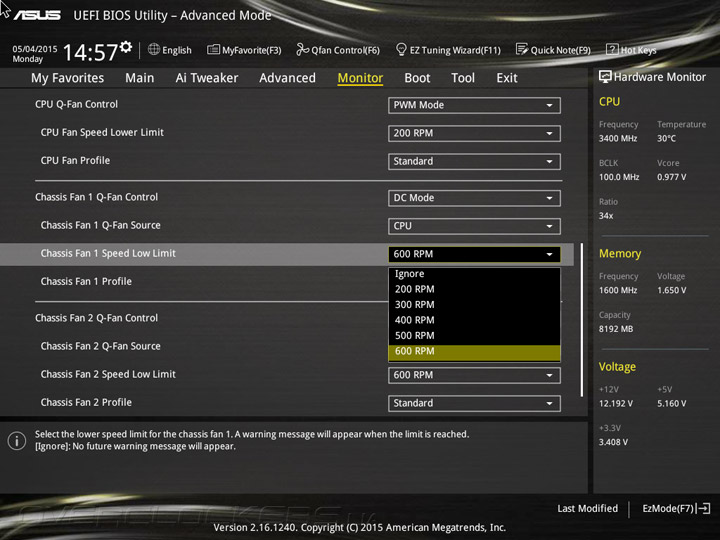Screen dimensions: 720x540
Task: Click the Qfan Control fan icon
Action: tap(302, 49)
